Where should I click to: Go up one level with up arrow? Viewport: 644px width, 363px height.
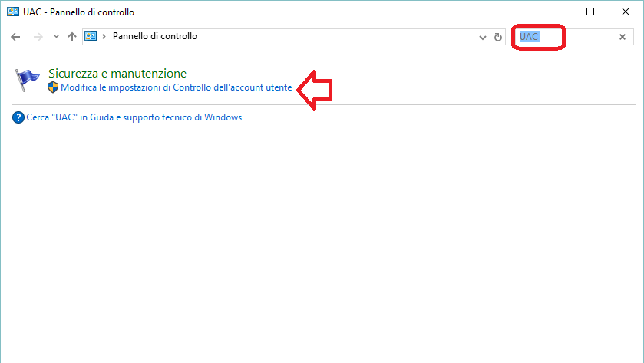(x=72, y=37)
